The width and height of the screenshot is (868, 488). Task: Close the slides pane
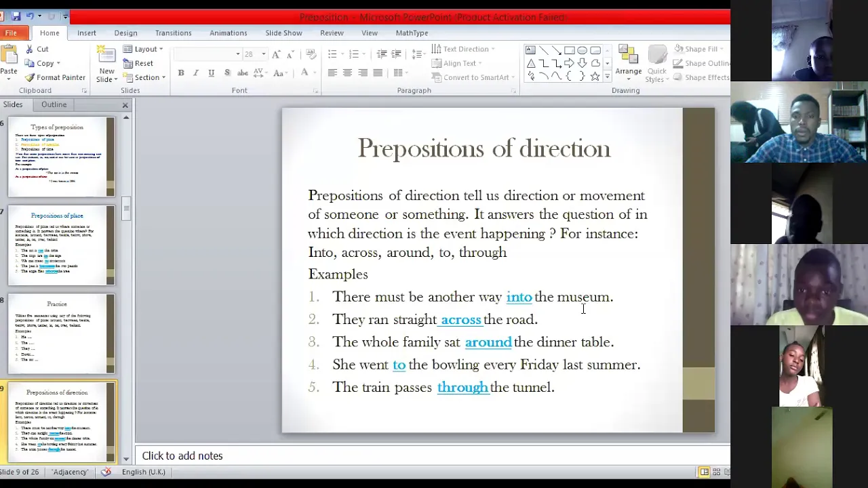pyautogui.click(x=125, y=105)
